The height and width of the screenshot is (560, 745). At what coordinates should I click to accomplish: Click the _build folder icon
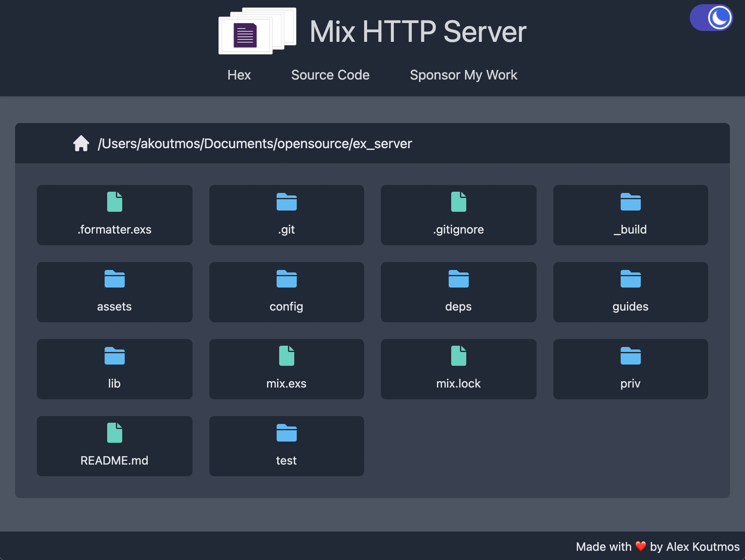click(631, 202)
